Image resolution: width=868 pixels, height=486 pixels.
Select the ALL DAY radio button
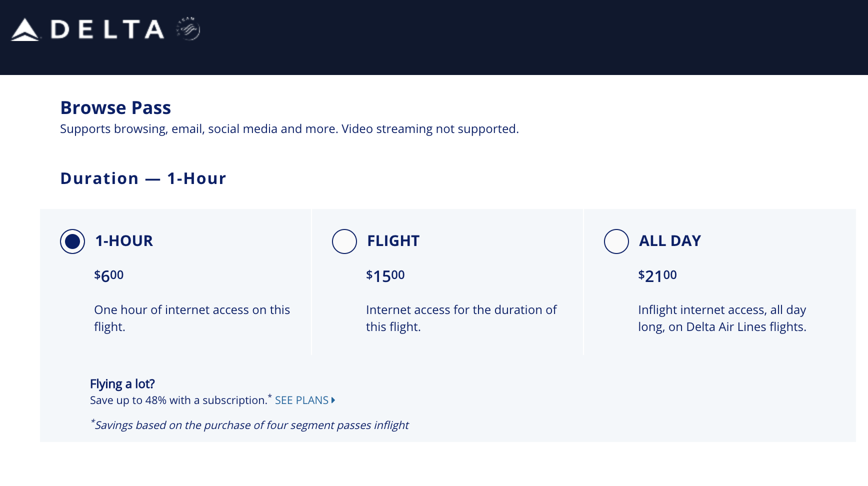[616, 241]
